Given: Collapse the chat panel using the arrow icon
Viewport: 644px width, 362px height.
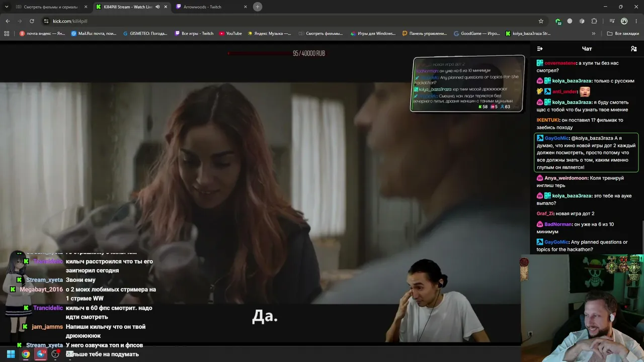Looking at the screenshot, I should coord(540,49).
